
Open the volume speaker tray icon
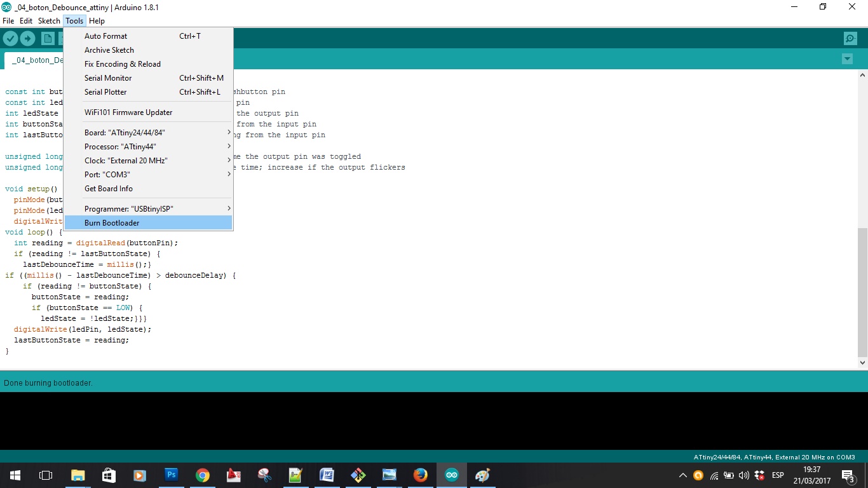[744, 475]
